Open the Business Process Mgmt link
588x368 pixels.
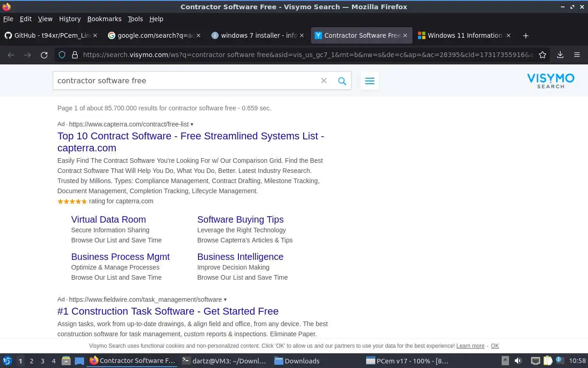click(x=120, y=257)
